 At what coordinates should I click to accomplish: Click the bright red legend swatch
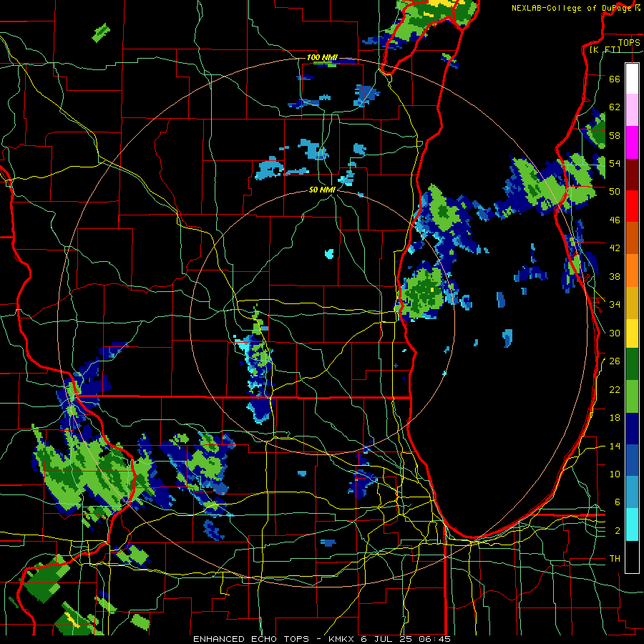(x=632, y=206)
